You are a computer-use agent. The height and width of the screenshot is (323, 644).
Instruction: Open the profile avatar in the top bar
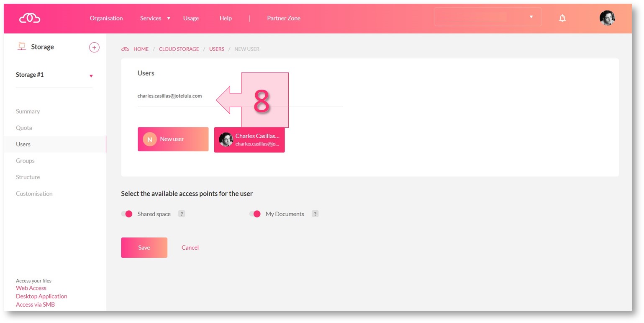pyautogui.click(x=607, y=18)
